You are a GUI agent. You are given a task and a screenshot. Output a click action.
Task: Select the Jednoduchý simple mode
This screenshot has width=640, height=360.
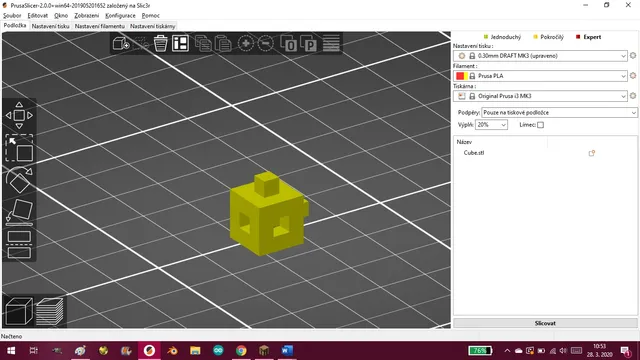point(502,37)
